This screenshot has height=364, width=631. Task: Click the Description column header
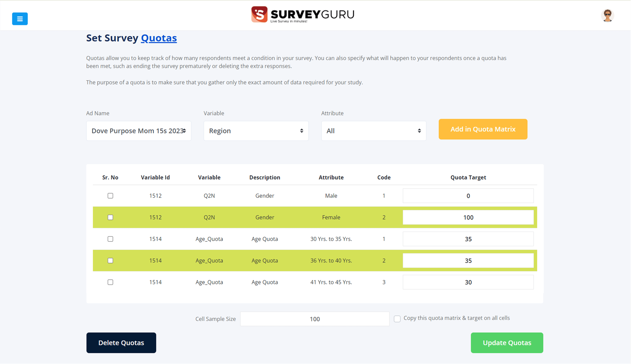(x=265, y=177)
